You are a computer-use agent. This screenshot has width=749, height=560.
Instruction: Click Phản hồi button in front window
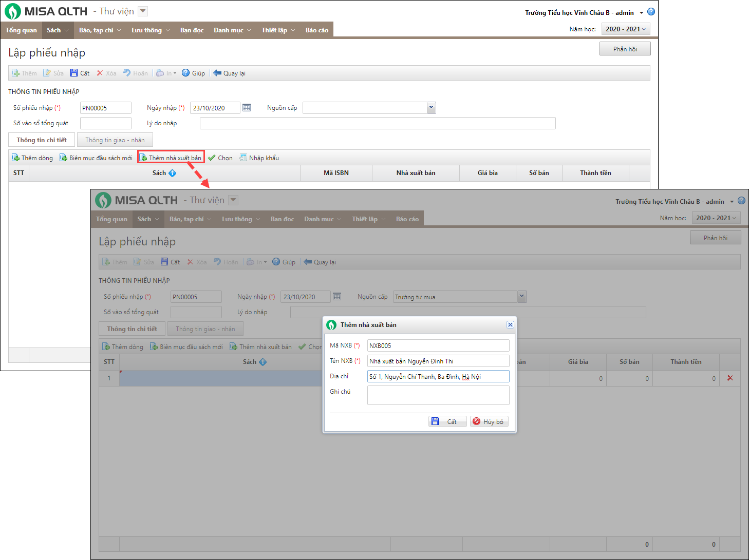(x=716, y=238)
